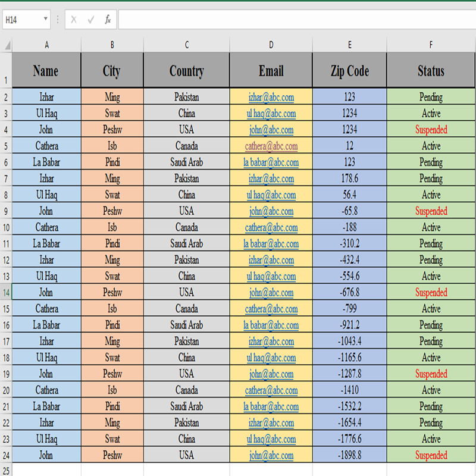Select column D header
Screen dimensions: 476x476
click(x=271, y=45)
